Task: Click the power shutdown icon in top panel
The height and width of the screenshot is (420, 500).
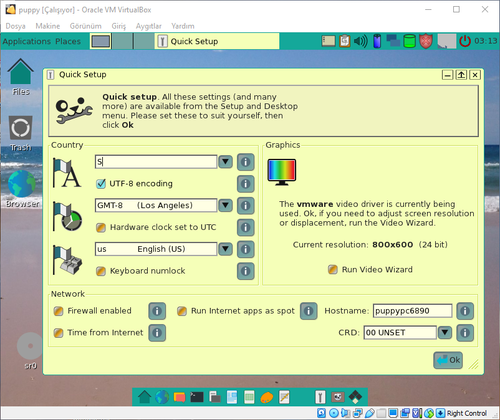Action: click(465, 41)
